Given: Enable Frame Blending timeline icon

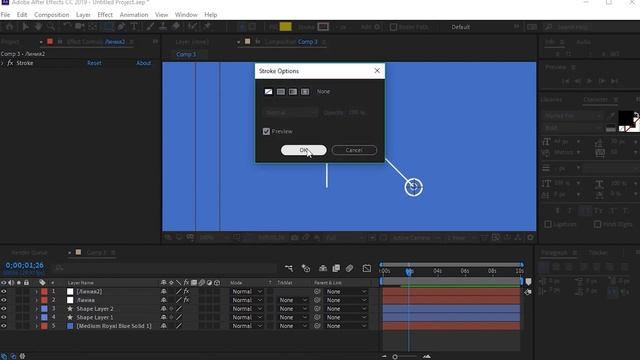Looking at the screenshot, I should point(336,268).
